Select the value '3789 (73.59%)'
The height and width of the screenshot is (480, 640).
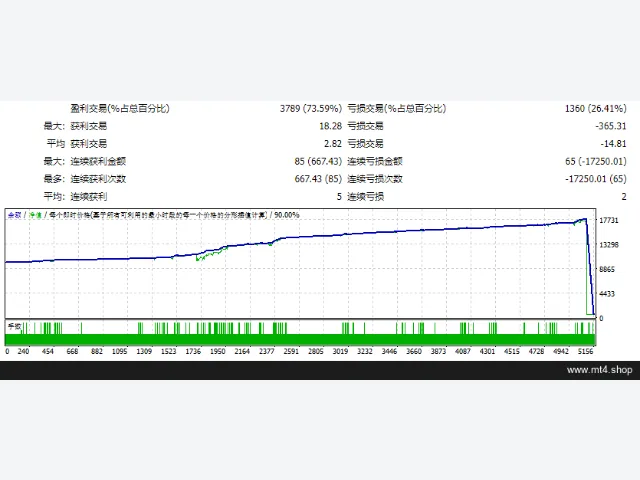click(311, 109)
